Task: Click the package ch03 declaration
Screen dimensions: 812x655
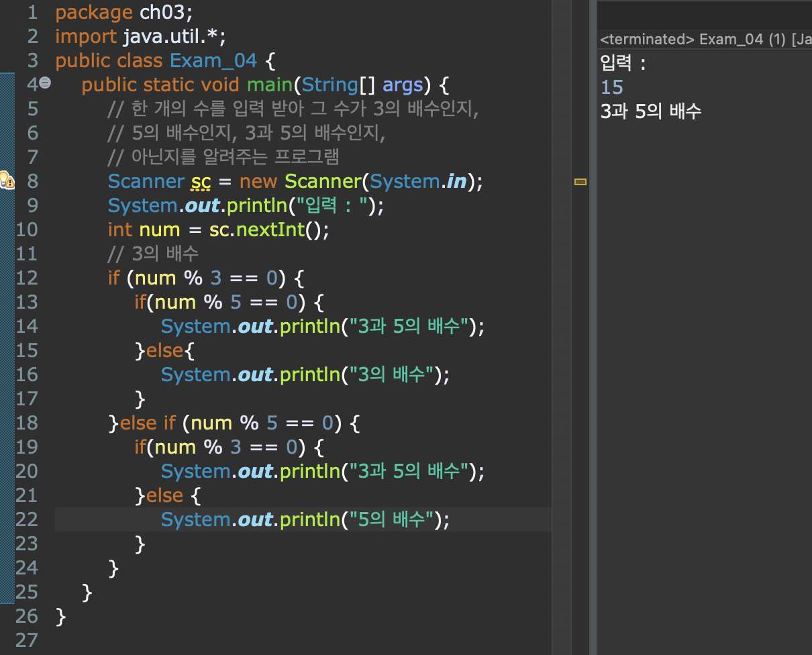Action: click(125, 12)
